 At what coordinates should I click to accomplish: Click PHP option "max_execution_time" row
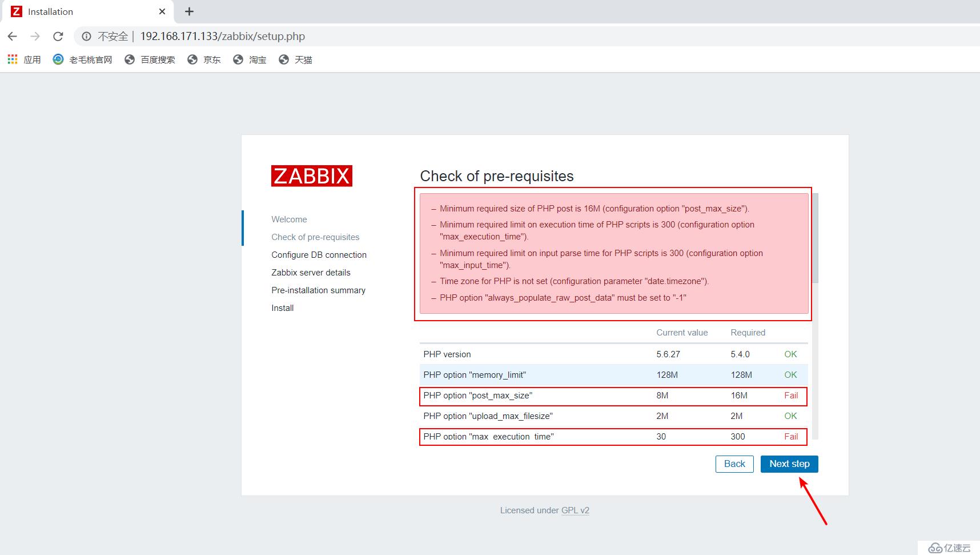[x=613, y=437]
